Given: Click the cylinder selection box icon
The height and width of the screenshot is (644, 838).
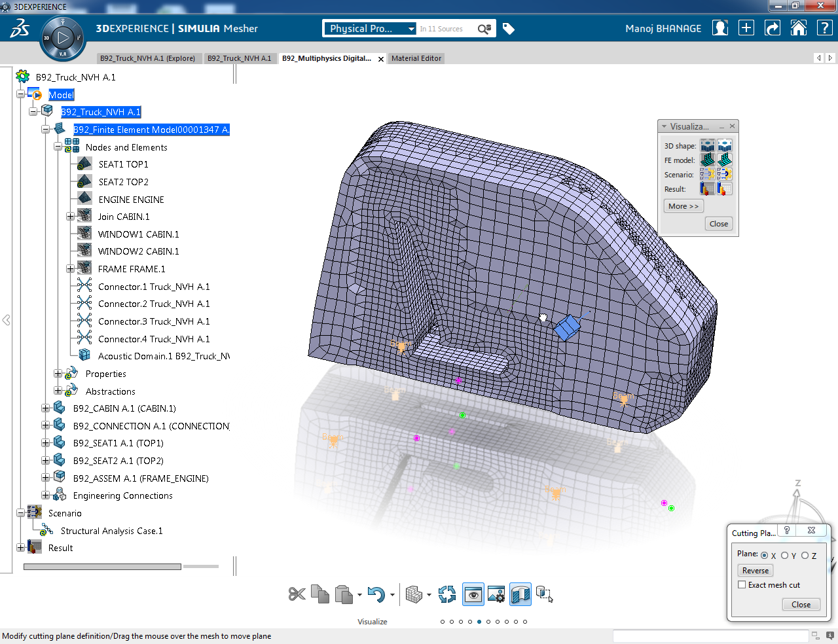Looking at the screenshot, I should 544,594.
